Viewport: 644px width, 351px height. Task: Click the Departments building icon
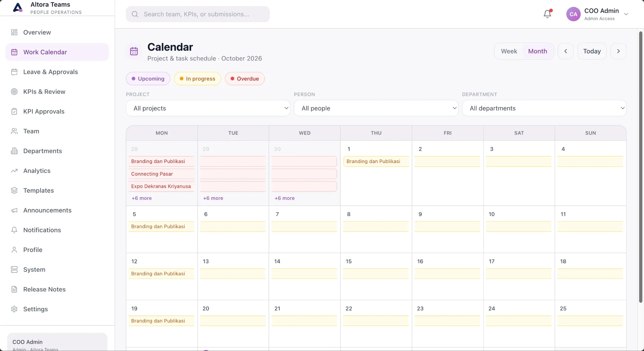point(14,151)
